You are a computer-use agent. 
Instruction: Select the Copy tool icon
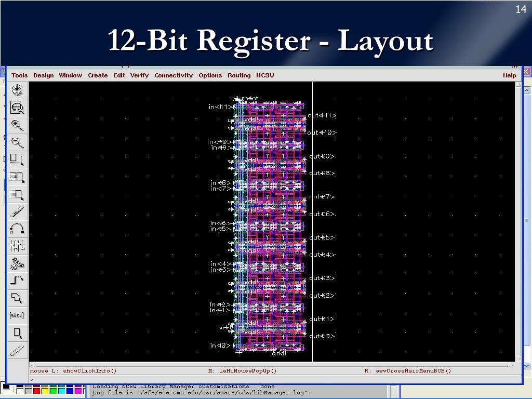(18, 177)
